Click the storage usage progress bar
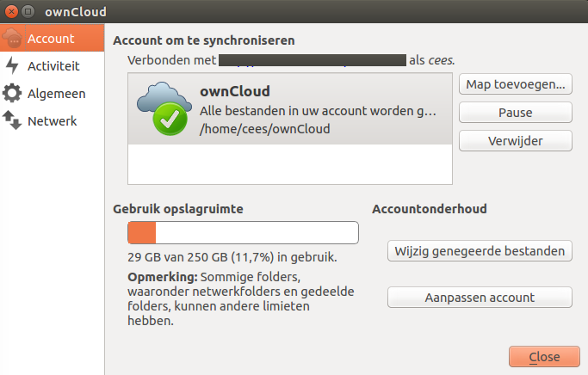The image size is (588, 375). tap(243, 233)
